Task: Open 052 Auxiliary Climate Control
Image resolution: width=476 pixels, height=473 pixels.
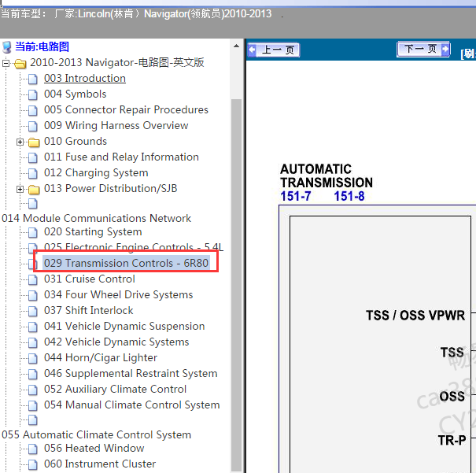Action: [x=115, y=390]
